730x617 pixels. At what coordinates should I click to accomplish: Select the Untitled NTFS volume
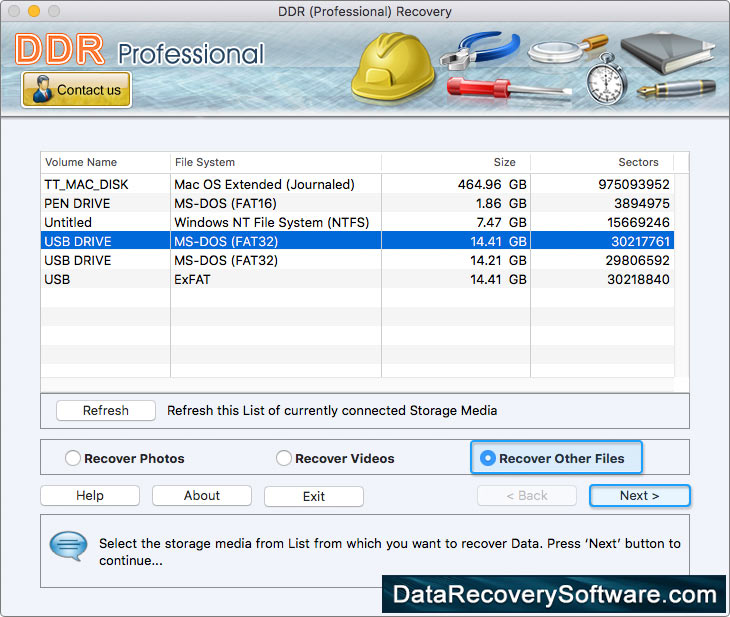pos(357,223)
